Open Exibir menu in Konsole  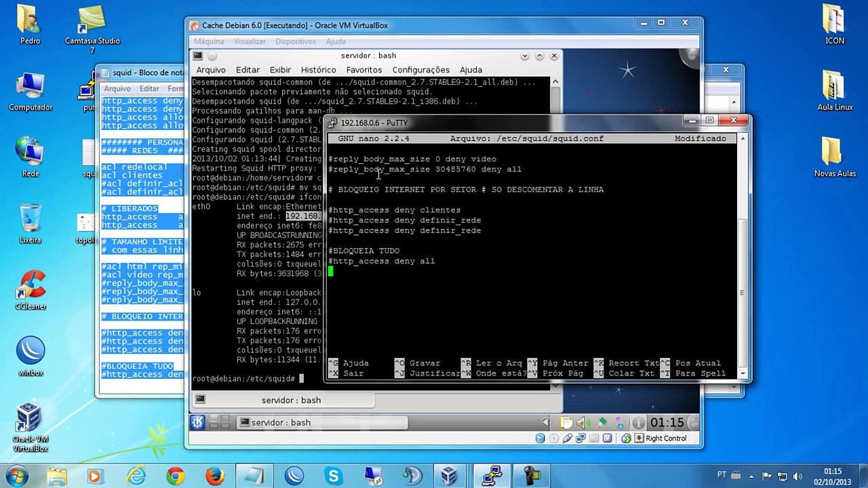[280, 70]
